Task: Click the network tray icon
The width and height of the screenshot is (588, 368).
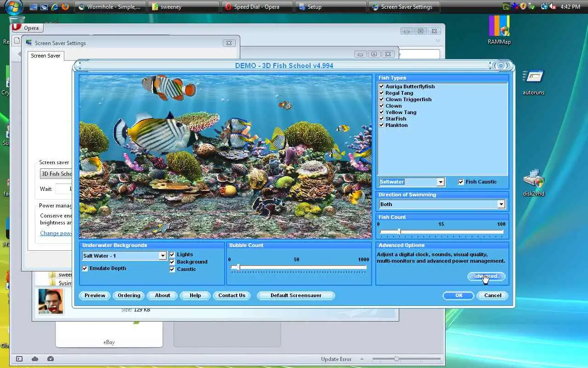Action: click(x=544, y=7)
